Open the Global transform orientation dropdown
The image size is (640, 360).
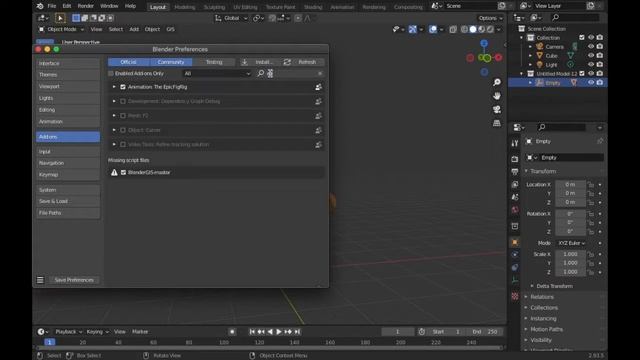231,18
